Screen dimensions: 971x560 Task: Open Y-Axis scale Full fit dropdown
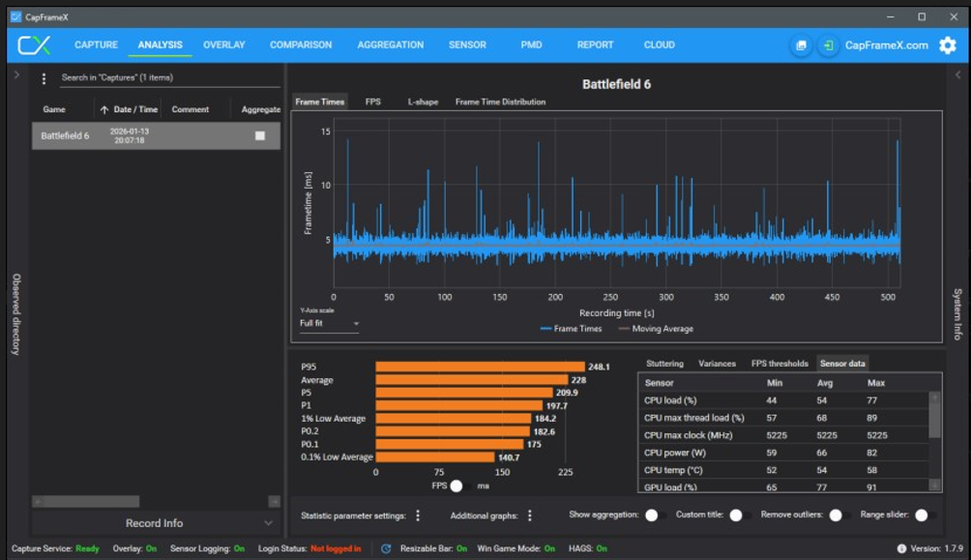[329, 323]
